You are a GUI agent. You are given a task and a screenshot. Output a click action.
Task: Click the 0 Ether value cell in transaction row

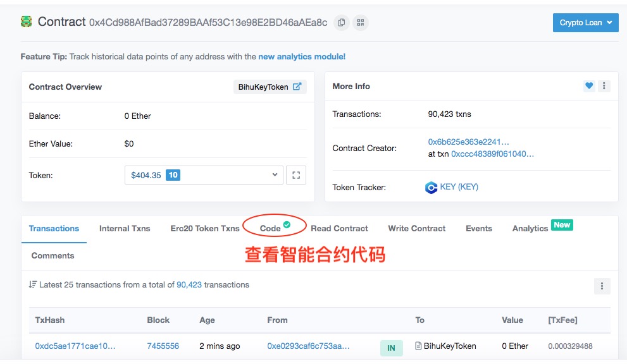pyautogui.click(x=515, y=346)
